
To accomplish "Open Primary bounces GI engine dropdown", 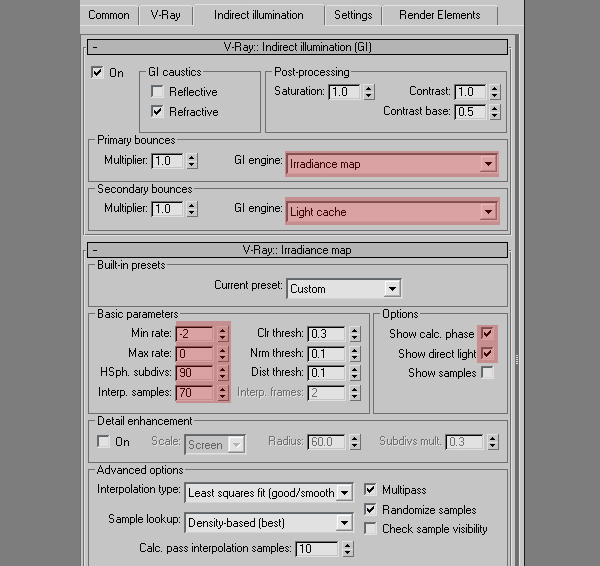I will 392,163.
